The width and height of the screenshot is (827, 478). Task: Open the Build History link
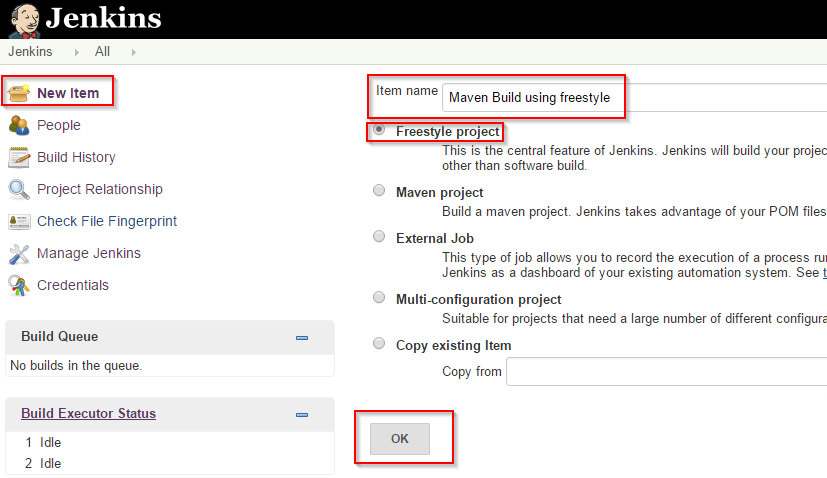point(76,157)
